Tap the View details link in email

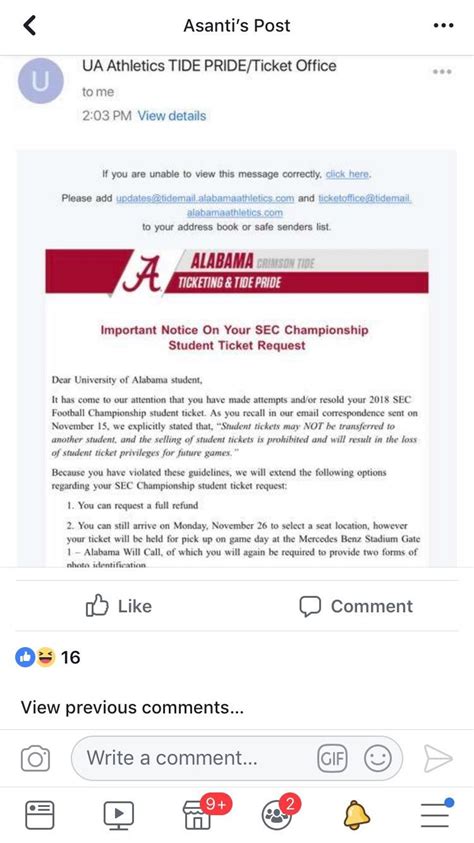coord(171,116)
